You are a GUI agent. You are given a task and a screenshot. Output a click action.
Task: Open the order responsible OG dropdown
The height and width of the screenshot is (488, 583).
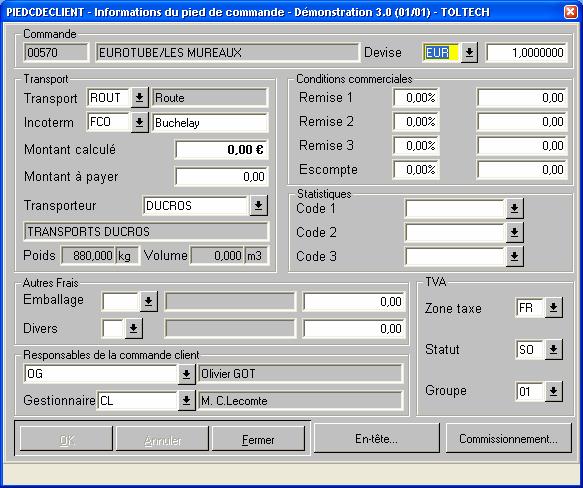tap(186, 374)
